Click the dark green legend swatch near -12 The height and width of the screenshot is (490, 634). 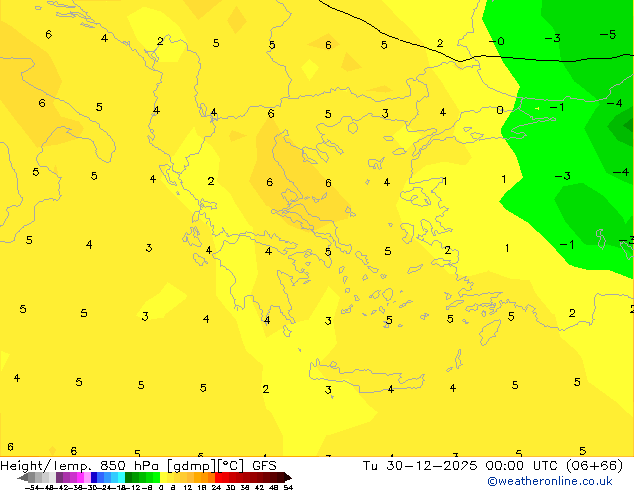click(129, 477)
